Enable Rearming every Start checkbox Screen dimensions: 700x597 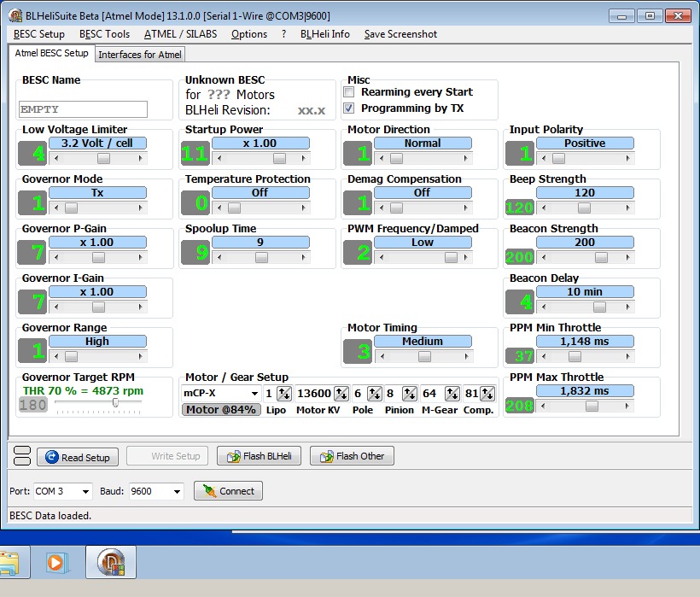(348, 92)
